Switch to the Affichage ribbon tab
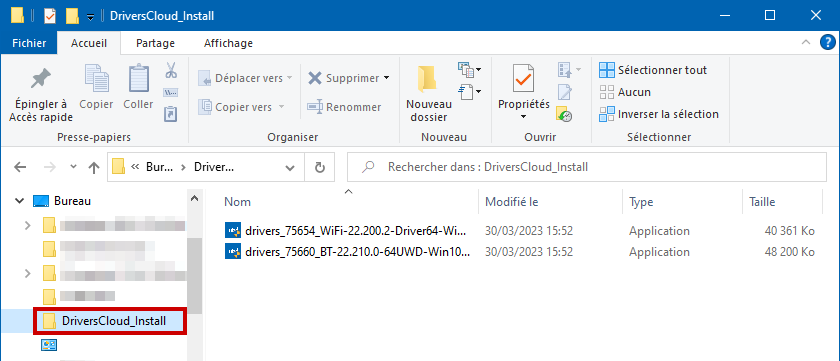Image resolution: width=840 pixels, height=361 pixels. [x=228, y=43]
